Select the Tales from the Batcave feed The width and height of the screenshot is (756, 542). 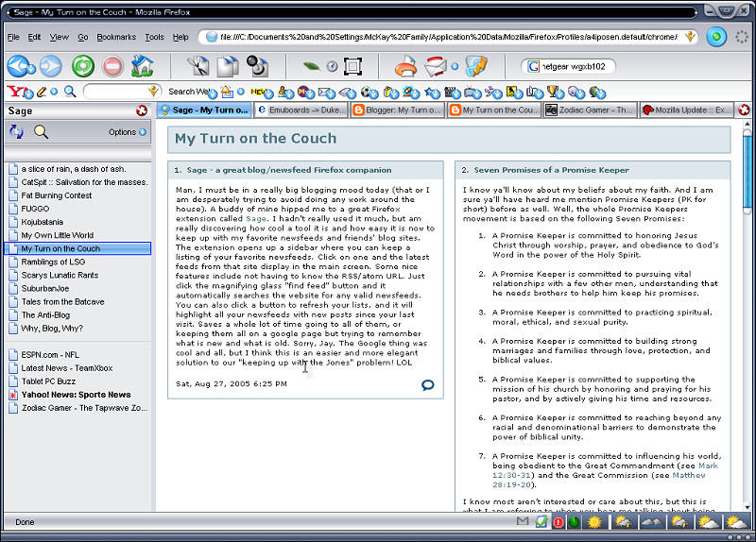pyautogui.click(x=62, y=302)
